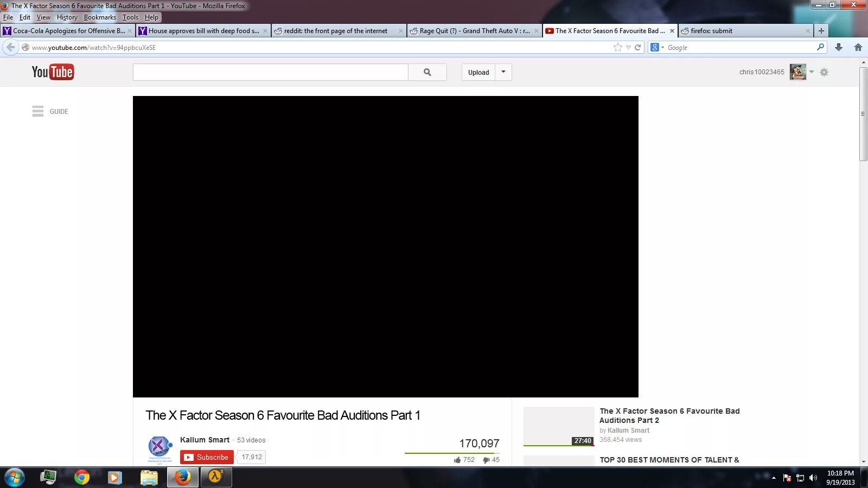868x488 pixels.
Task: Open the Edit menu
Action: tap(25, 17)
